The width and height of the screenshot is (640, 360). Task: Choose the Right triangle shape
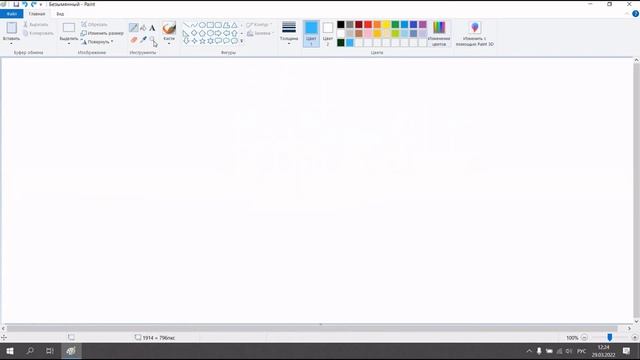coord(186,33)
